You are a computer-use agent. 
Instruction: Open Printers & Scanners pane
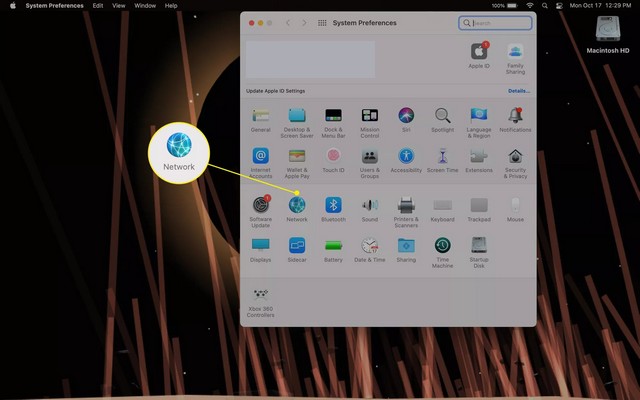(x=406, y=205)
